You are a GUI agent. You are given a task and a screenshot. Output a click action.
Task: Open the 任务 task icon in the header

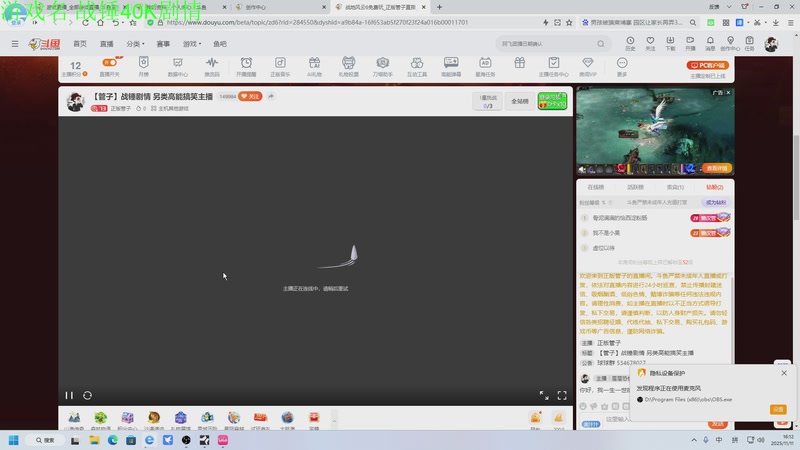tap(749, 43)
